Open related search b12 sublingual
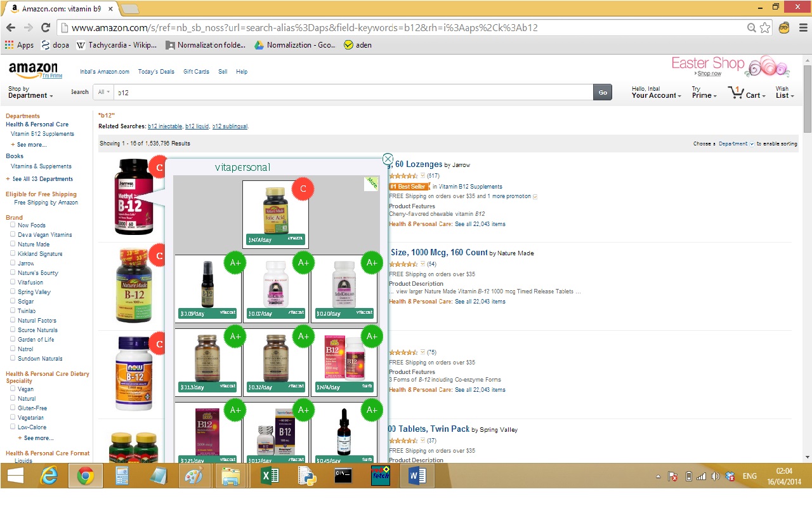Viewport: 812px width, 508px height. coord(230,126)
